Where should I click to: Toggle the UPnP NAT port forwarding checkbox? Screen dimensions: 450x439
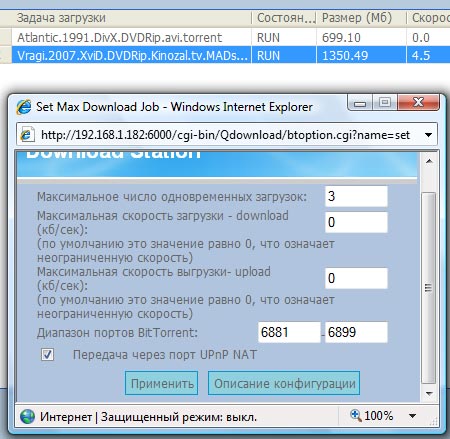(47, 355)
